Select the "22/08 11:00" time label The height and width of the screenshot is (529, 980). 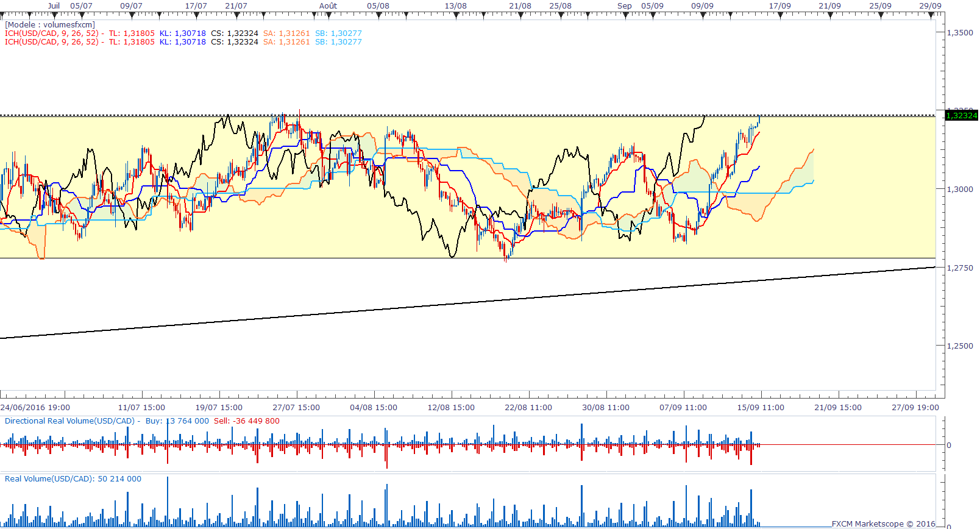[528, 408]
